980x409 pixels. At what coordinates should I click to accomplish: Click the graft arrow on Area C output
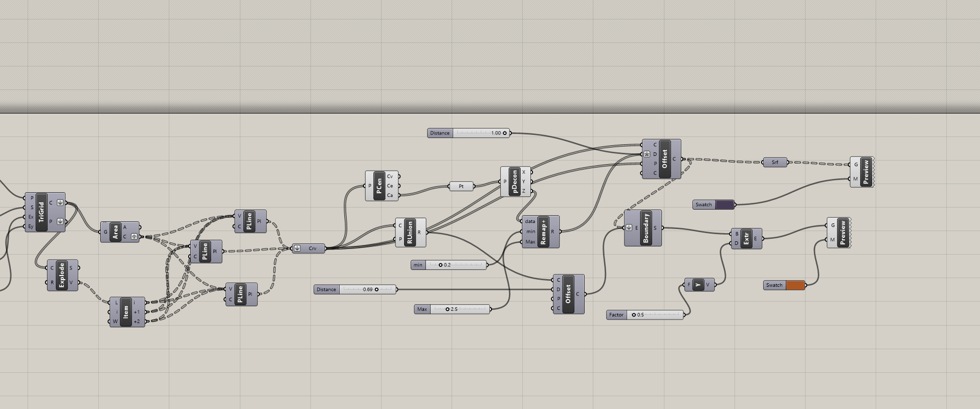pos(134,237)
